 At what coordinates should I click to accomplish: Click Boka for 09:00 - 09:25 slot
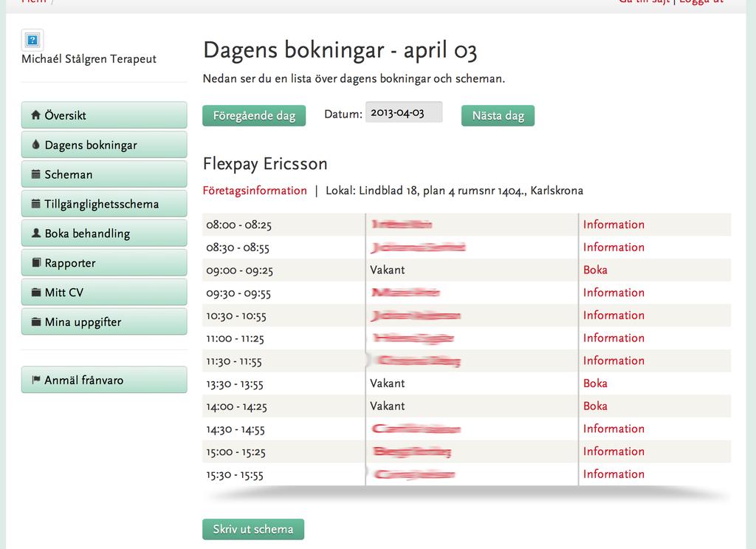click(596, 270)
